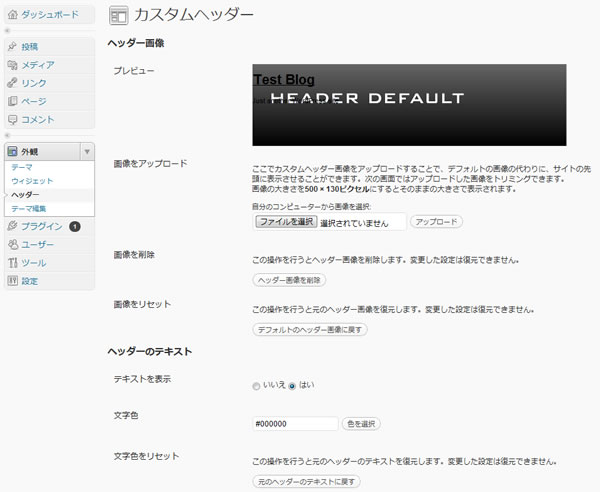The width and height of the screenshot is (600, 492).
Task: Click the settings icon beside 設定
Action: pos(12,281)
